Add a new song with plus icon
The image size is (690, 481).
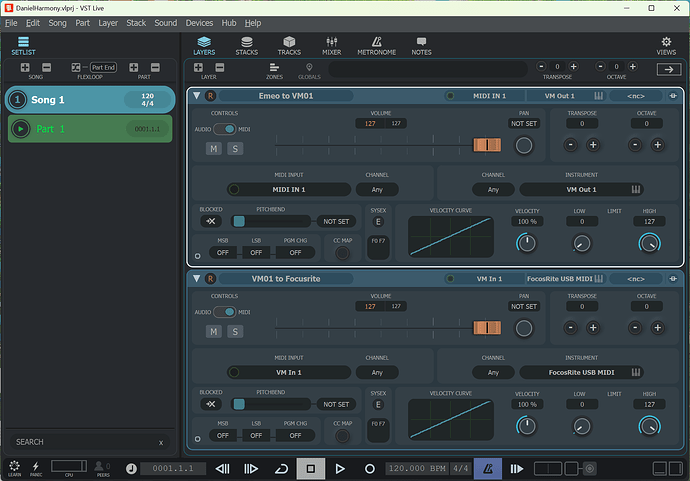point(25,67)
